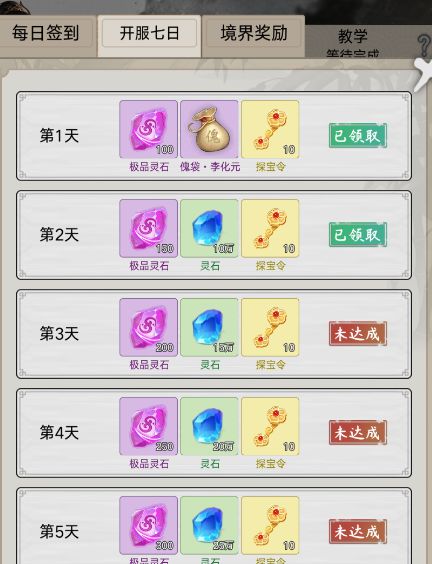Click the 已领取 button for 第2天

(x=358, y=235)
